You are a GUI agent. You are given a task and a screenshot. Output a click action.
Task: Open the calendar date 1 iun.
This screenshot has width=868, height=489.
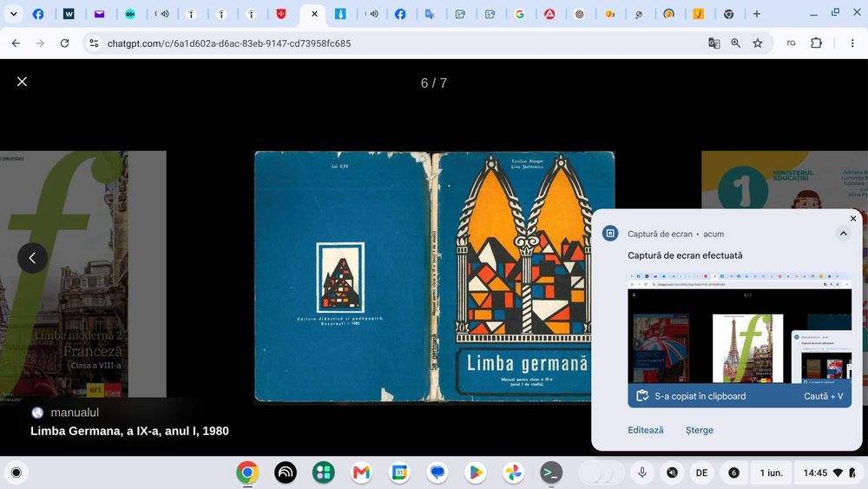pos(771,472)
